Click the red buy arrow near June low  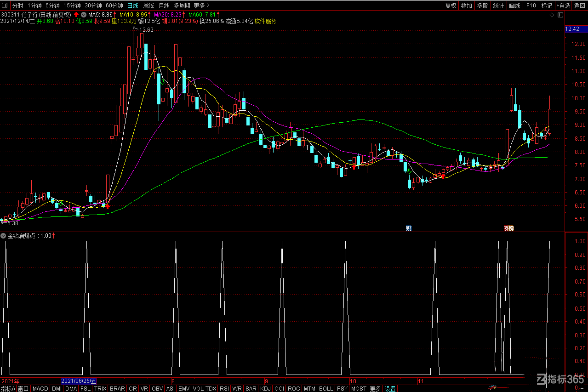pos(108,207)
